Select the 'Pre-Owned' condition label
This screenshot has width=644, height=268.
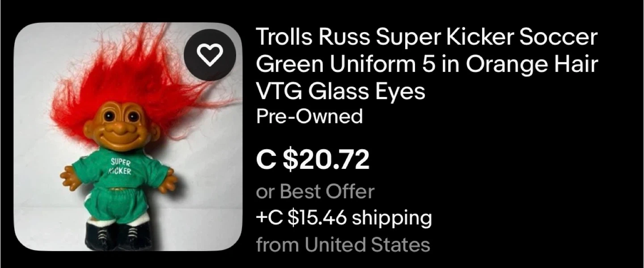coord(309,116)
